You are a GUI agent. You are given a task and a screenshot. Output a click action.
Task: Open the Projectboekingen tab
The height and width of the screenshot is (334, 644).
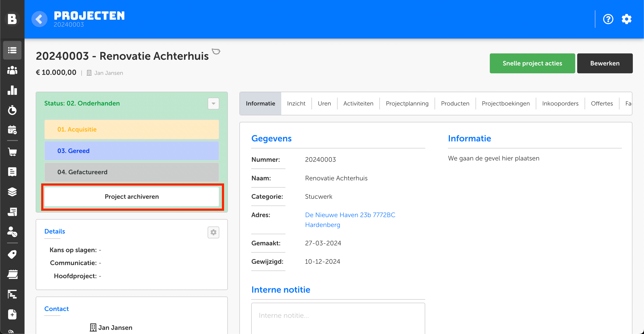[x=506, y=104]
